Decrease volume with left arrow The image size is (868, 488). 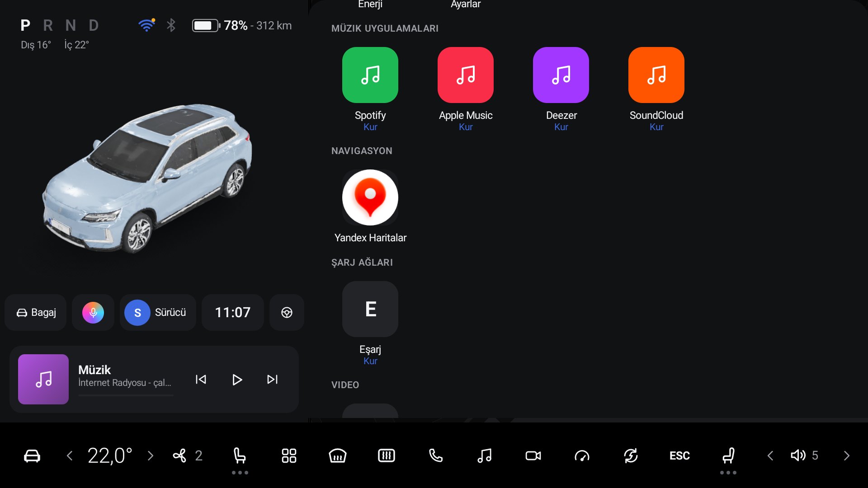(x=770, y=455)
